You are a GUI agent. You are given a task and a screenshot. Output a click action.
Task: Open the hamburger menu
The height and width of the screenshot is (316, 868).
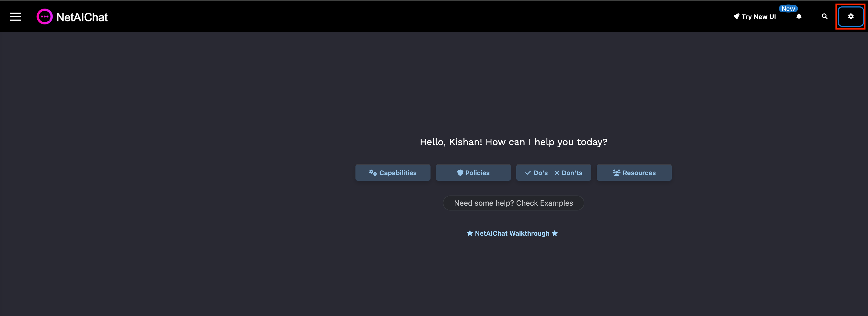(x=16, y=17)
